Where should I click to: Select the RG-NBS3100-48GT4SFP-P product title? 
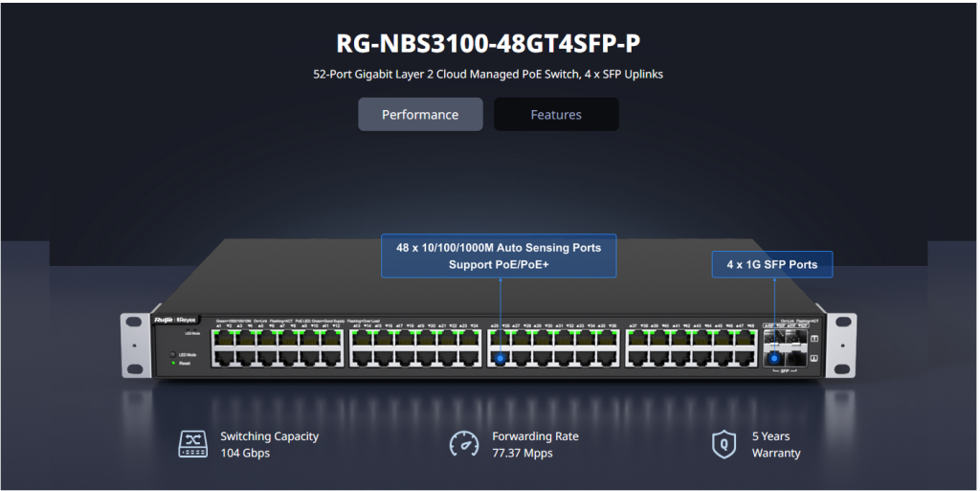tap(488, 44)
